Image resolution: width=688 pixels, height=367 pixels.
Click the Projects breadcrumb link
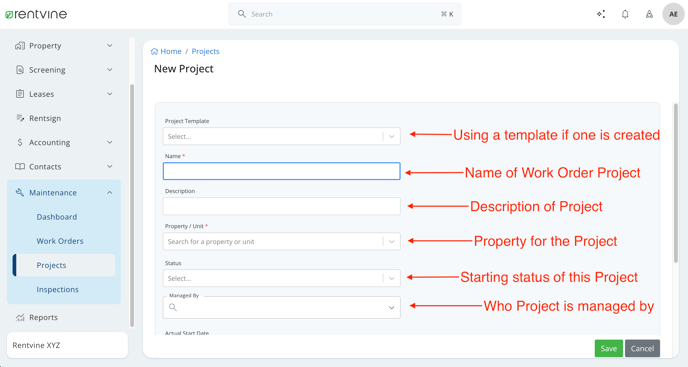coord(205,51)
